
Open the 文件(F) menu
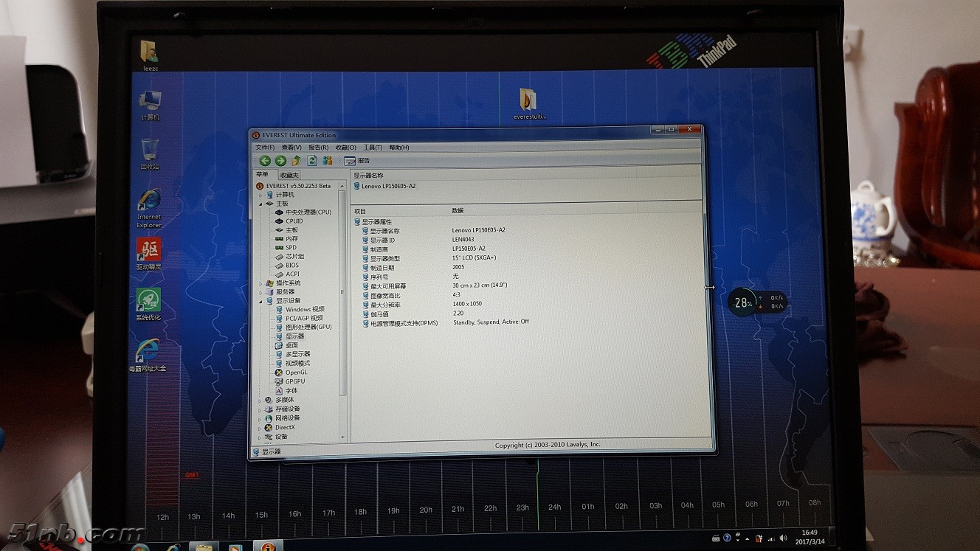264,148
